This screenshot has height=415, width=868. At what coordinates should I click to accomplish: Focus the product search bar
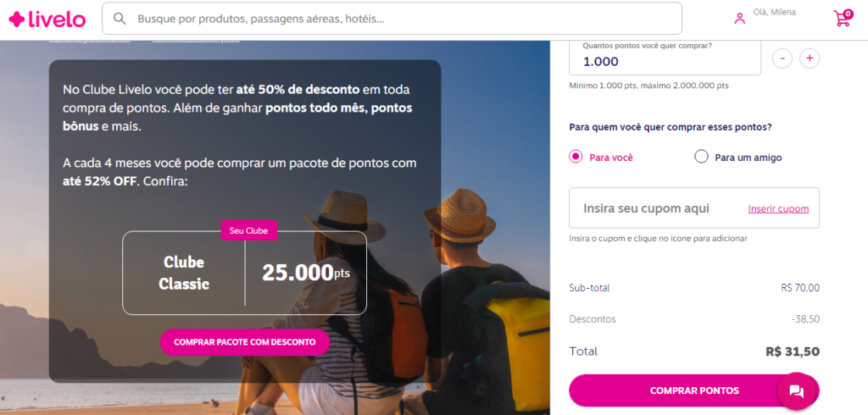392,19
